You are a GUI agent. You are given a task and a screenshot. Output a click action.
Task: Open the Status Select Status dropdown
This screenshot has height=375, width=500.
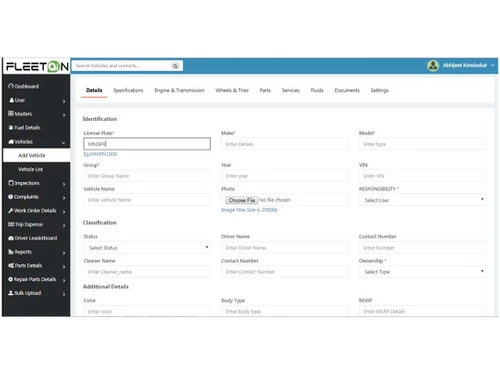[x=147, y=248]
